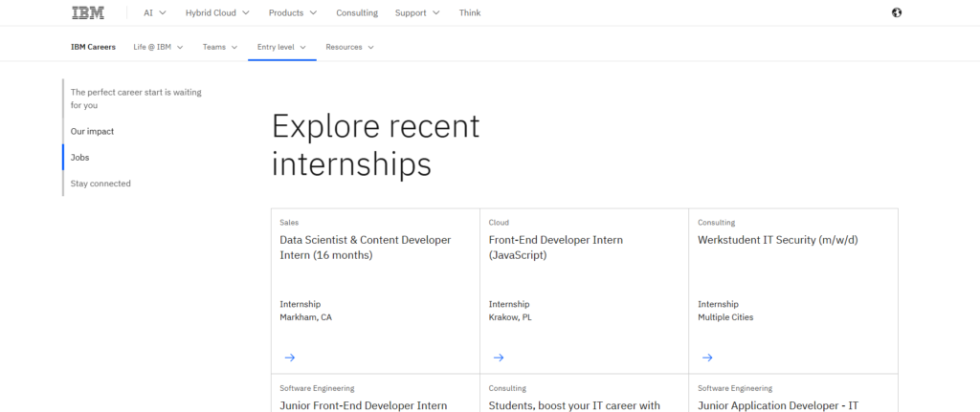The width and height of the screenshot is (980, 412).
Task: Click the 'Markham, CA' location text
Action: 305,317
